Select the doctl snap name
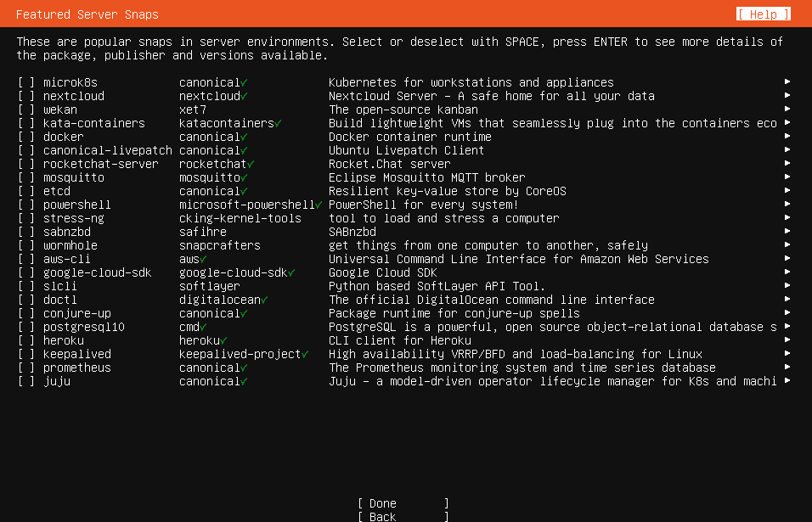The width and height of the screenshot is (812, 522). pos(60,300)
